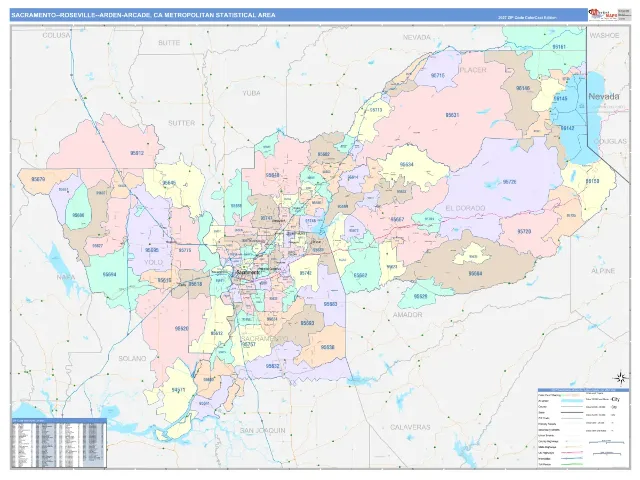Image resolution: width=640 pixels, height=480 pixels.
Task: Click the publisher logo in the title bar
Action: 602,14
